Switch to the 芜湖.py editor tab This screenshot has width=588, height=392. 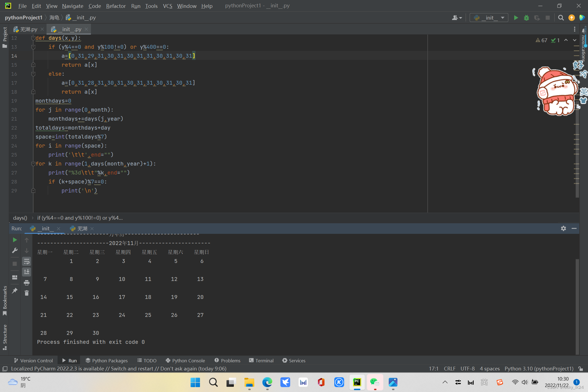click(28, 29)
